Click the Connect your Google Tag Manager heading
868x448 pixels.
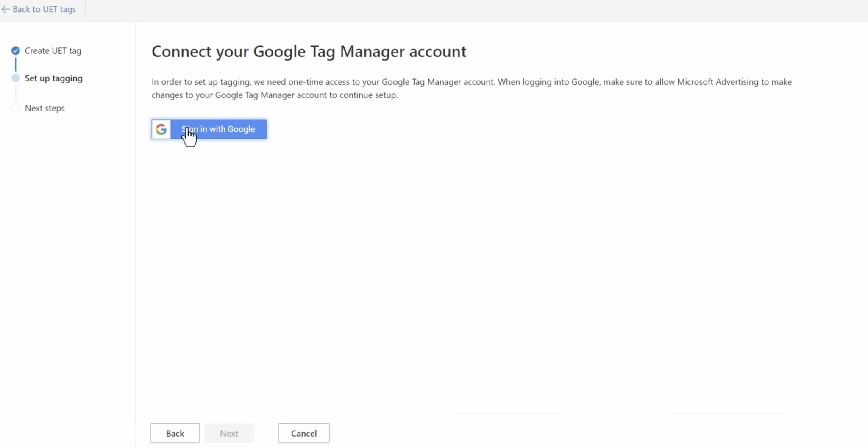pyautogui.click(x=309, y=51)
